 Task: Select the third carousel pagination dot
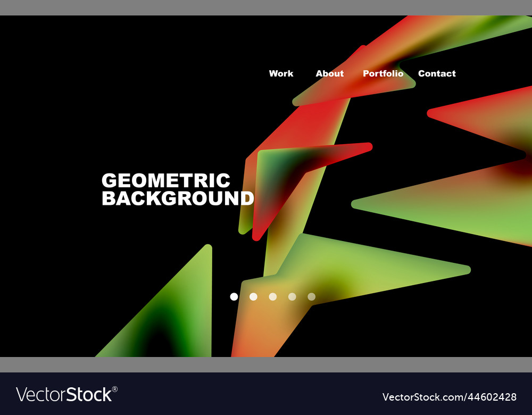tap(272, 296)
